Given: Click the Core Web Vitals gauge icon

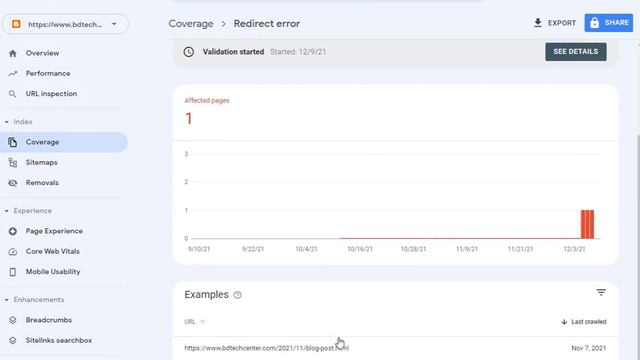Looking at the screenshot, I should click(x=13, y=251).
